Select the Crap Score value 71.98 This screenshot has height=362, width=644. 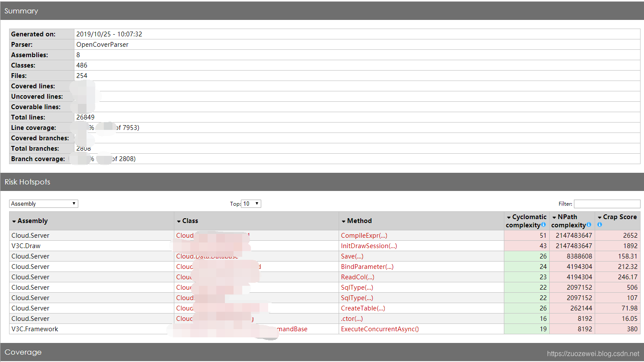pyautogui.click(x=630, y=308)
